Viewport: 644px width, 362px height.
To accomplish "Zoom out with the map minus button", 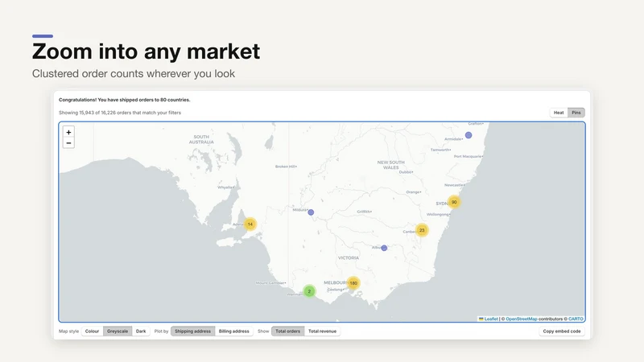I will coord(68,143).
